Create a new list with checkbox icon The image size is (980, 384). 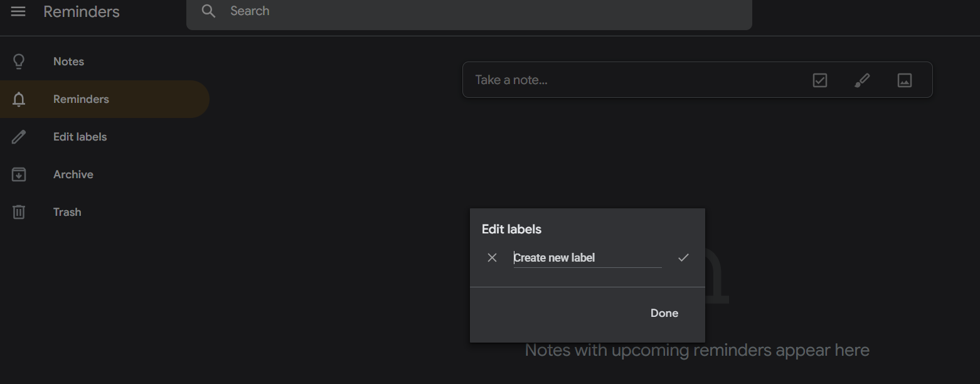820,80
